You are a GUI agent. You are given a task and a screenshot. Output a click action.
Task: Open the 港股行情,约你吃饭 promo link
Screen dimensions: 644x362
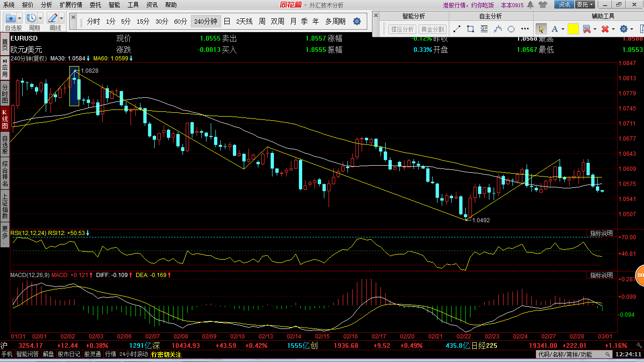(x=469, y=5)
